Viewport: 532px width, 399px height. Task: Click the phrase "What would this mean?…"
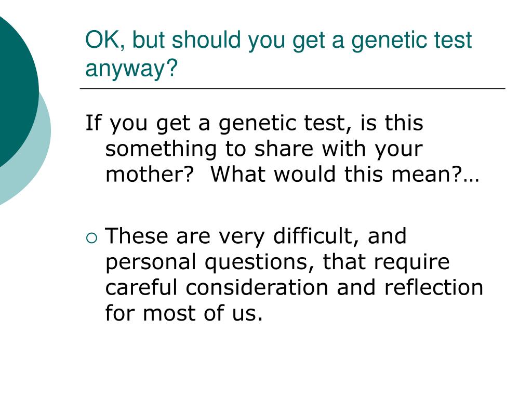pos(345,174)
